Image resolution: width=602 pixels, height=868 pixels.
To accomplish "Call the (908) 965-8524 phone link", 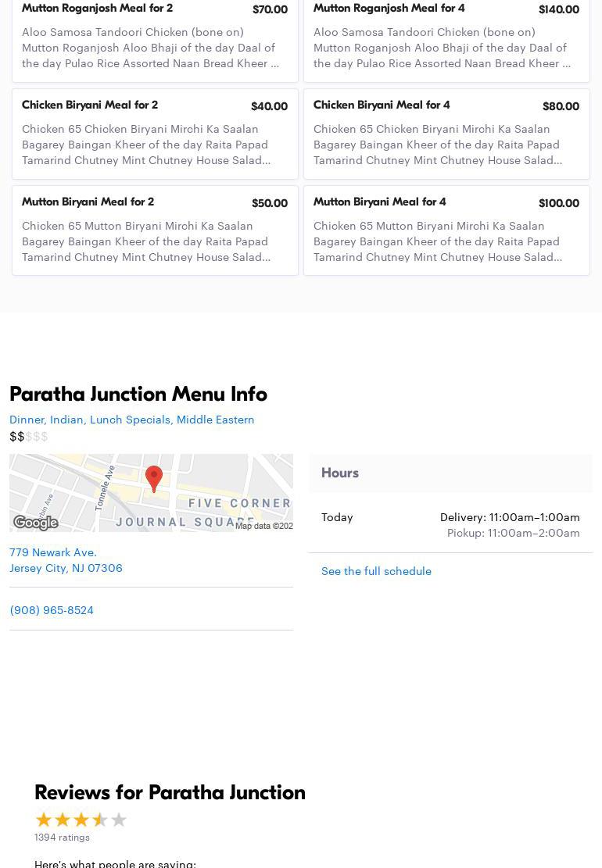I will [52, 610].
